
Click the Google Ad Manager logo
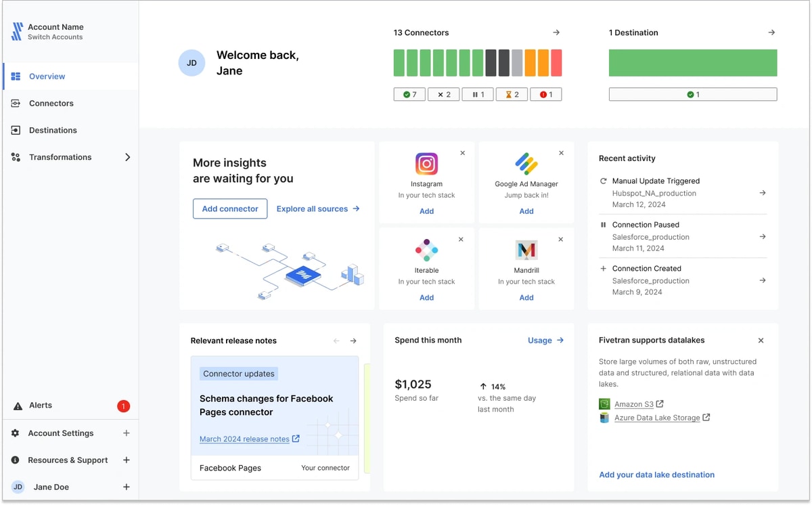tap(526, 164)
